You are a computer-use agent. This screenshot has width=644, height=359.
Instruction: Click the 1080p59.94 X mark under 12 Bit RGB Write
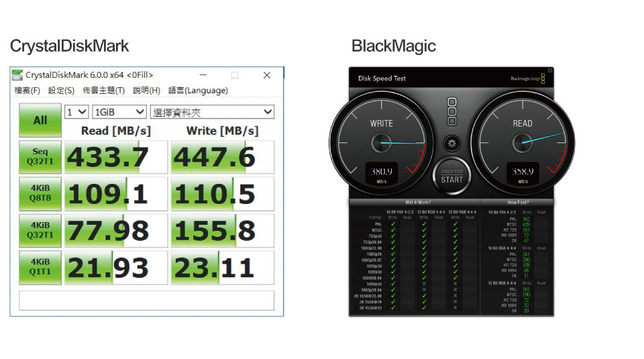455,290
